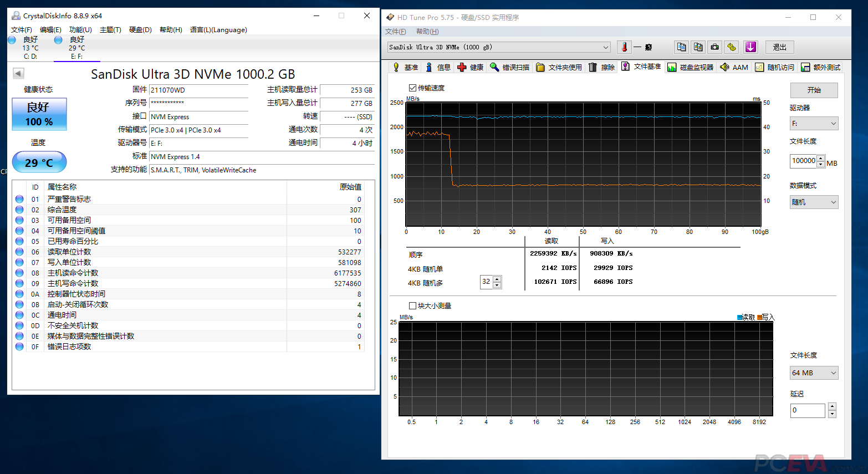The height and width of the screenshot is (474, 868).
Task: Open the 数据模式 随机 dropdown
Action: point(814,202)
